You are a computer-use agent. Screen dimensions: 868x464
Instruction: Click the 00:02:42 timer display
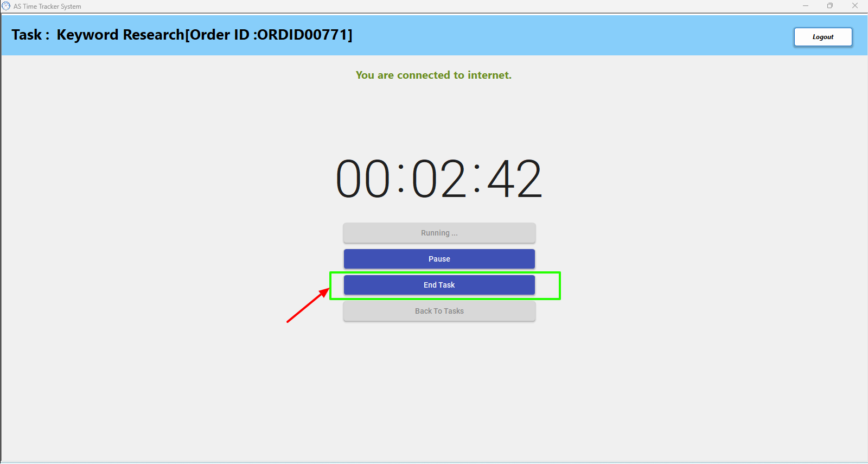point(439,179)
